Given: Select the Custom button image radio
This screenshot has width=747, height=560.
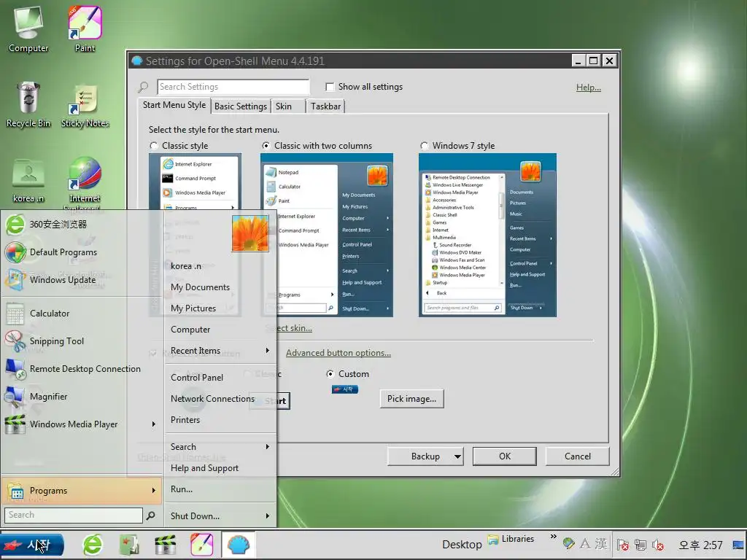Looking at the screenshot, I should tap(330, 374).
